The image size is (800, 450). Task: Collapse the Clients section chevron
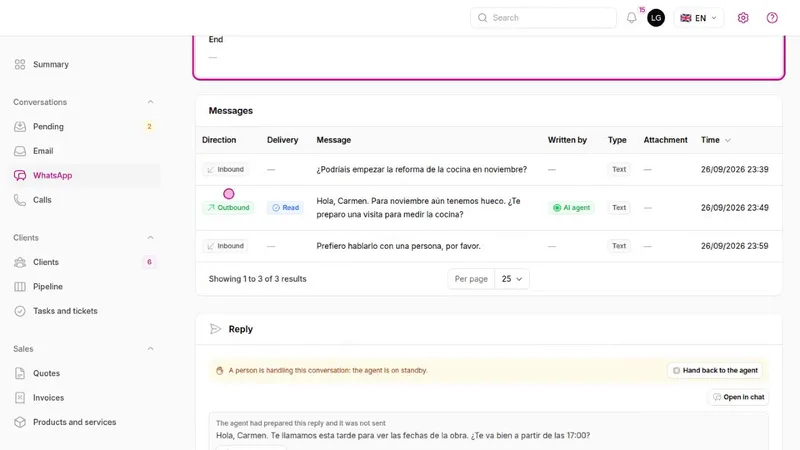coord(151,238)
